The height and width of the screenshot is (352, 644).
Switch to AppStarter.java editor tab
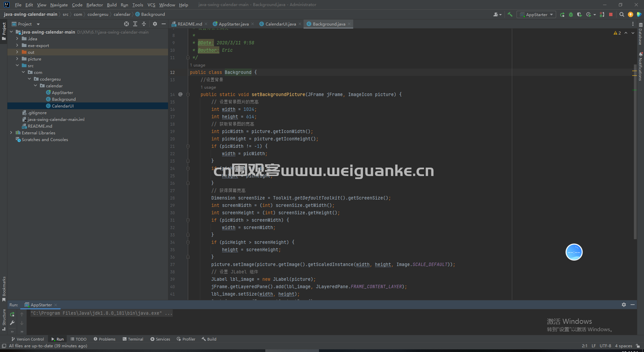click(x=233, y=24)
